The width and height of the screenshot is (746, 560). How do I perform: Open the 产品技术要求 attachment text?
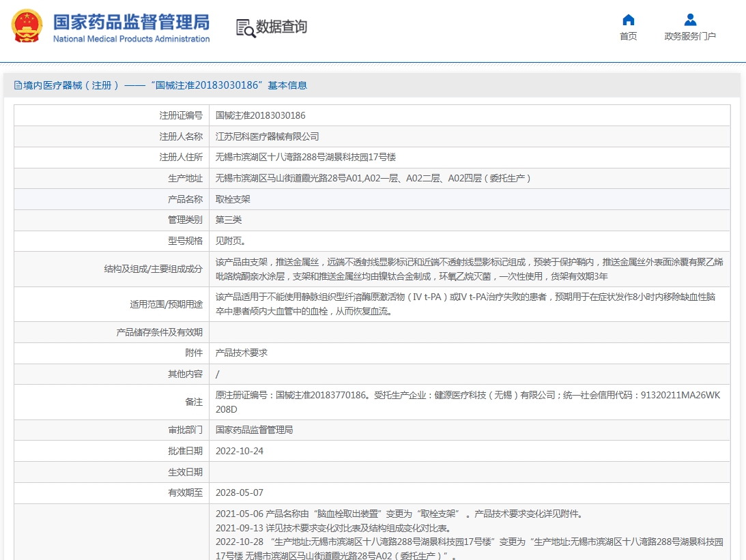point(241,353)
